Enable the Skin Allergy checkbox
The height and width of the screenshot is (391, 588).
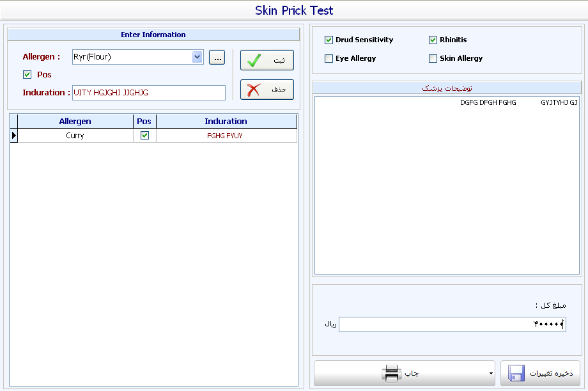[x=433, y=58]
